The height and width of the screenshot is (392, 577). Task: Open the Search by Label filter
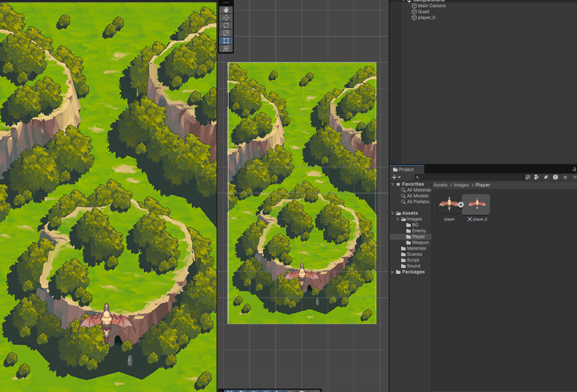point(546,177)
